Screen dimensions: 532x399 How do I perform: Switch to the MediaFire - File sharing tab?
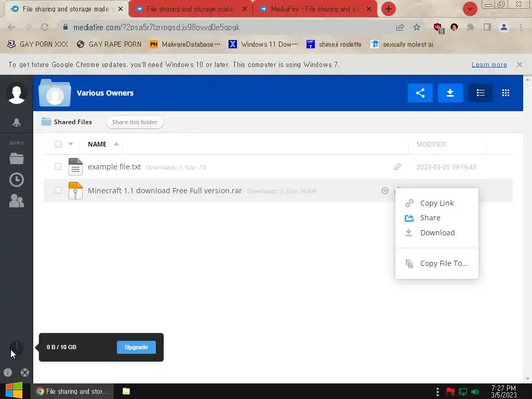click(315, 9)
